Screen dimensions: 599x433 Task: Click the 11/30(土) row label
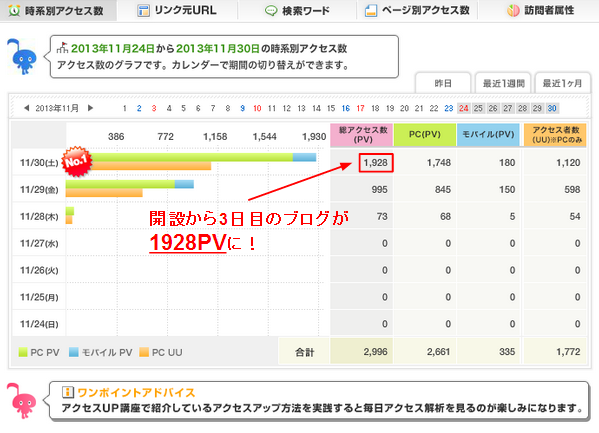pos(39,163)
